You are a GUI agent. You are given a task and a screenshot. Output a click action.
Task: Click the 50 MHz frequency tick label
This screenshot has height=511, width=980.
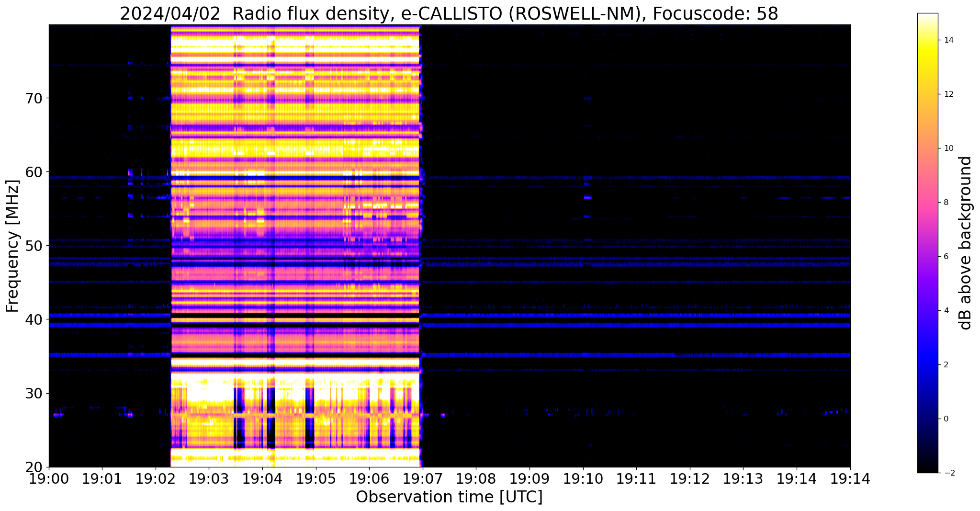point(33,246)
